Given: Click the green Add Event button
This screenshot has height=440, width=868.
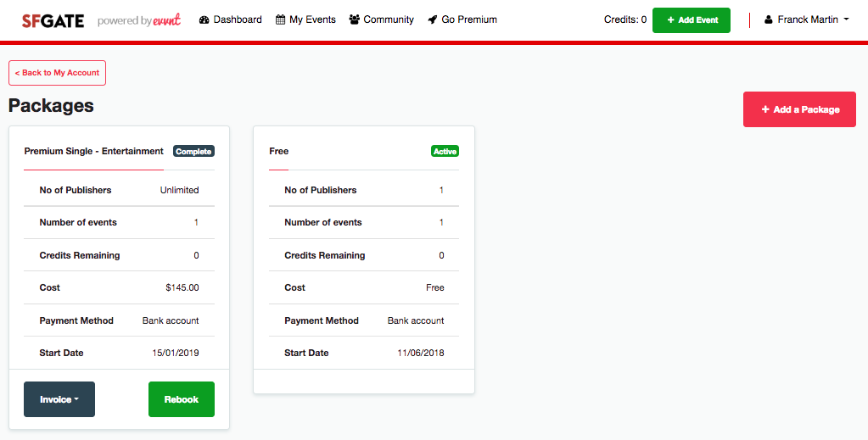Looking at the screenshot, I should (x=692, y=20).
